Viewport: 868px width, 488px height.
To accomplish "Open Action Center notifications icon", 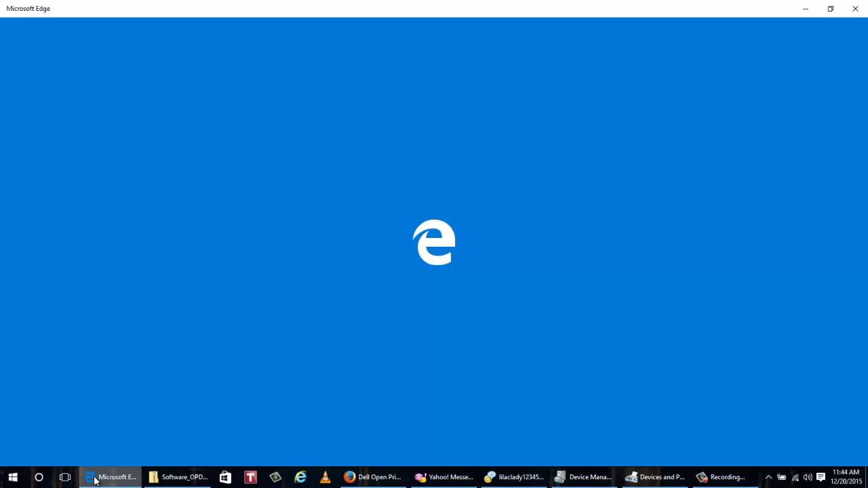I will (821, 477).
